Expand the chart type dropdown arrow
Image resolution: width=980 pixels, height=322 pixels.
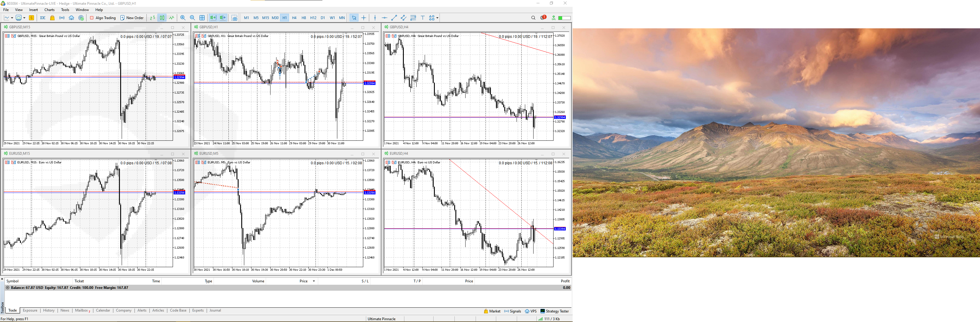12,18
